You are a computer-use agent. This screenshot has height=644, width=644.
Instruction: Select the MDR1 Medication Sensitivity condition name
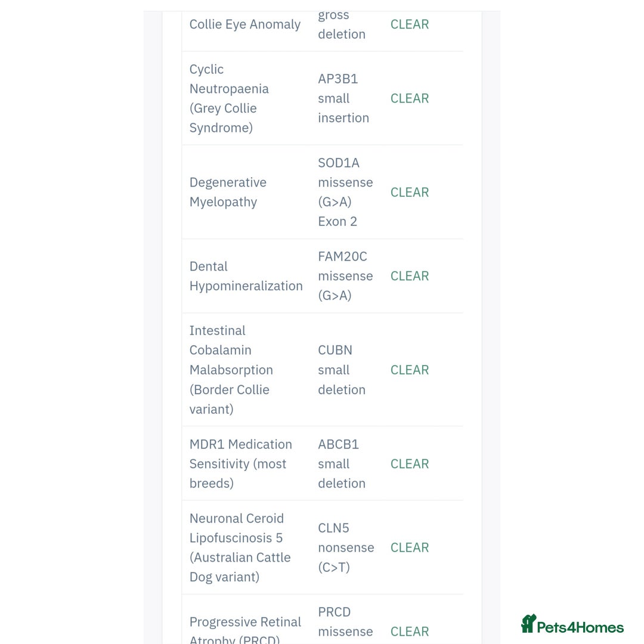[x=240, y=464]
